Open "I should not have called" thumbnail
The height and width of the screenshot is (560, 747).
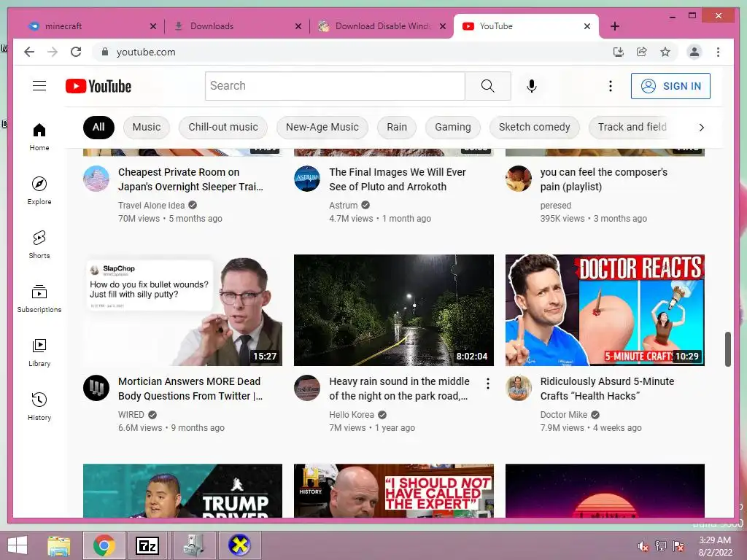(393, 491)
